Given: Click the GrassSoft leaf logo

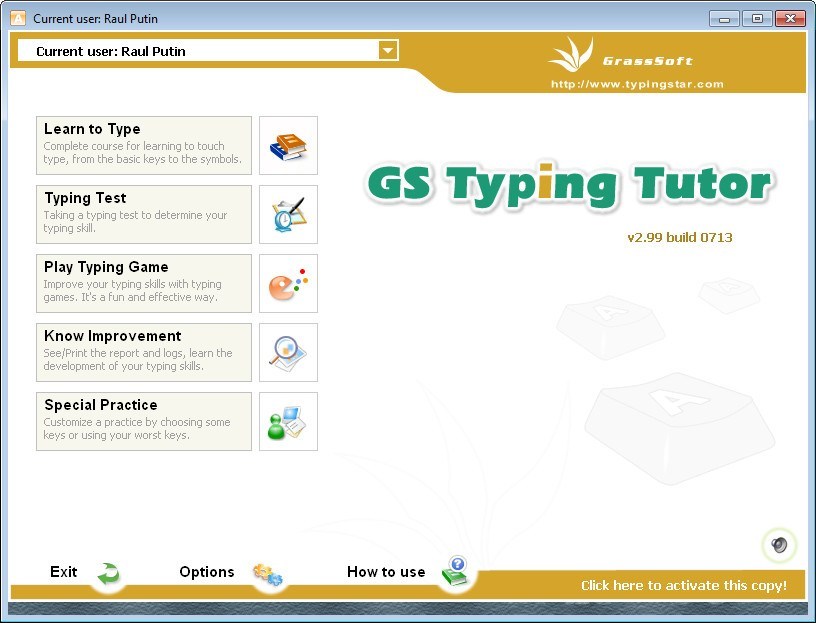Looking at the screenshot, I should coord(571,55).
